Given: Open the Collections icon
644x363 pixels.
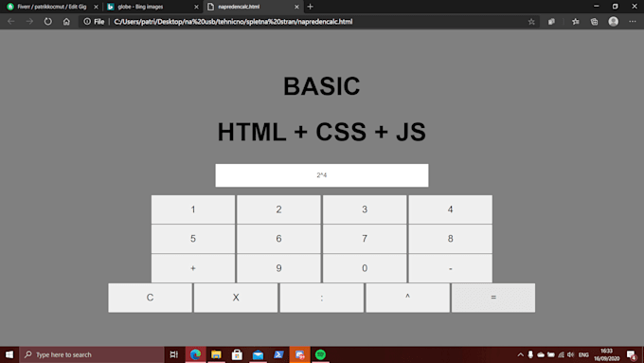Looking at the screenshot, I should click(x=595, y=22).
